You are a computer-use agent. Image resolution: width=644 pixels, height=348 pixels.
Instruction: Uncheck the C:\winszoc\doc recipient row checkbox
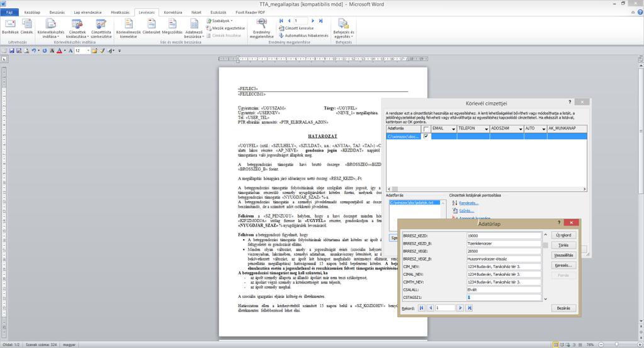[426, 137]
